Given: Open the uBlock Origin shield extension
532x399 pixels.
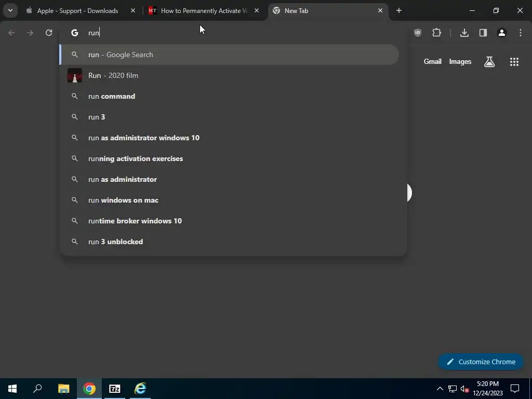Looking at the screenshot, I should pos(418,33).
